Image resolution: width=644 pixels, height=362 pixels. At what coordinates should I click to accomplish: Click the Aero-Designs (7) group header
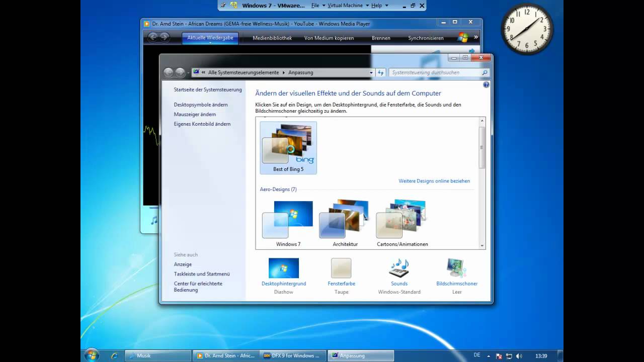coord(278,190)
